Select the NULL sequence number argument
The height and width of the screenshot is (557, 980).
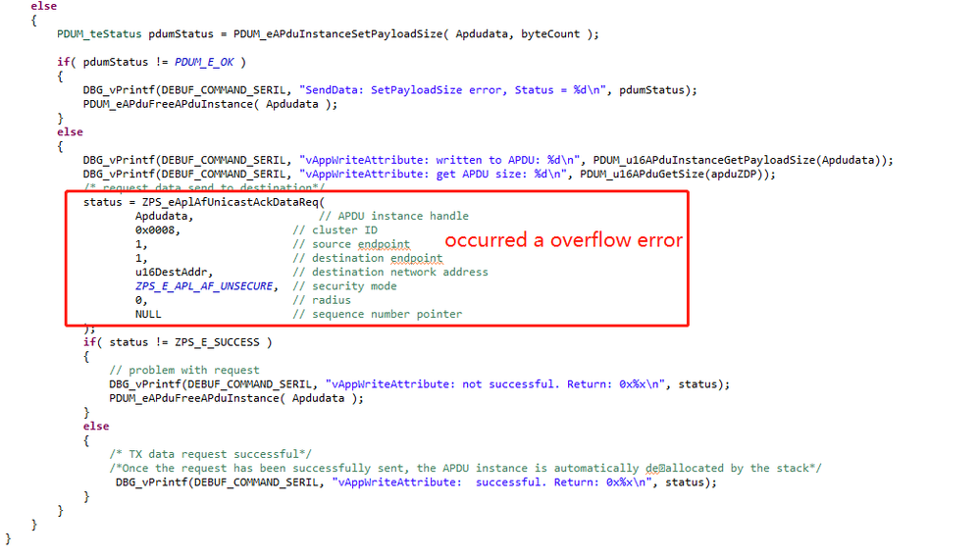coord(148,314)
